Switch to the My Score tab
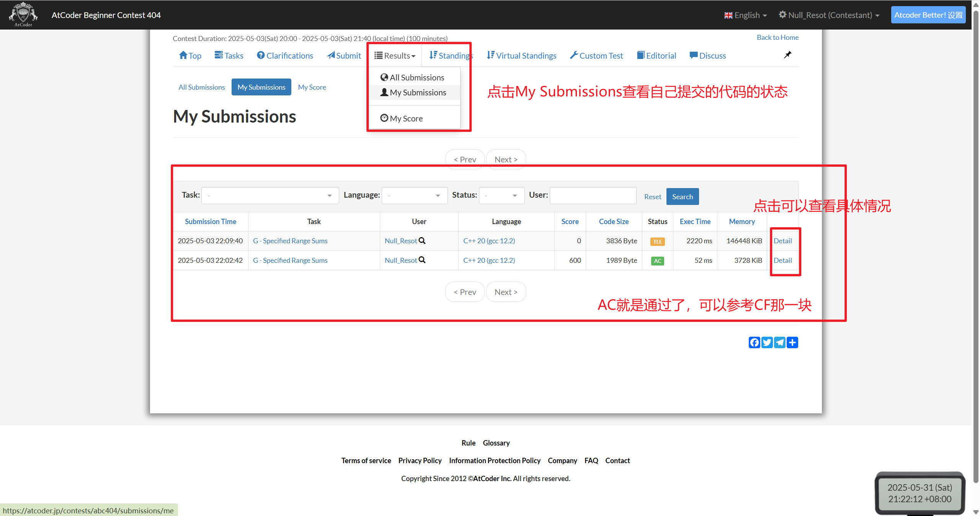This screenshot has height=516, width=980. 312,87
